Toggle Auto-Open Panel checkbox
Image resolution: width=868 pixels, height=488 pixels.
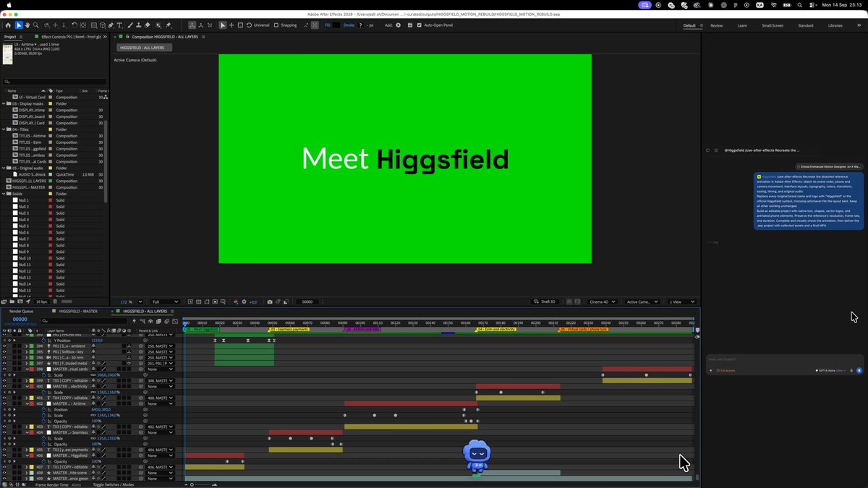click(x=419, y=25)
